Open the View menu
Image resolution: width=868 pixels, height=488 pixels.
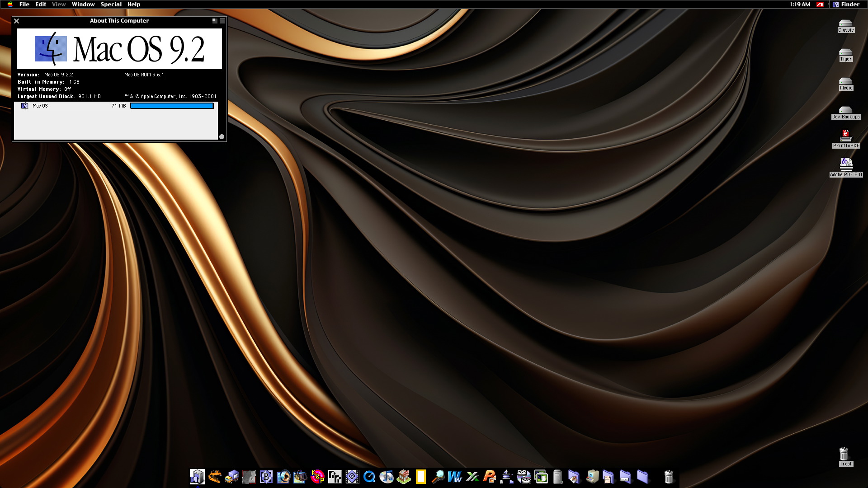click(59, 5)
